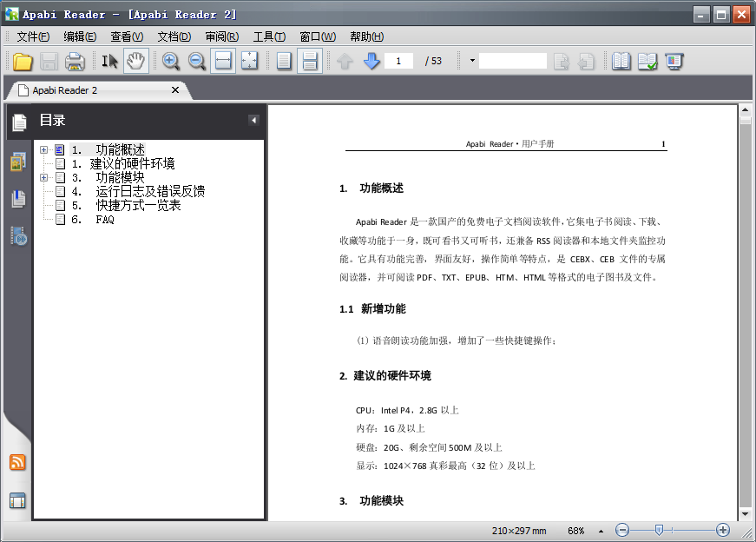
Task: Open the 68% zoom level dropdown
Action: click(x=601, y=531)
